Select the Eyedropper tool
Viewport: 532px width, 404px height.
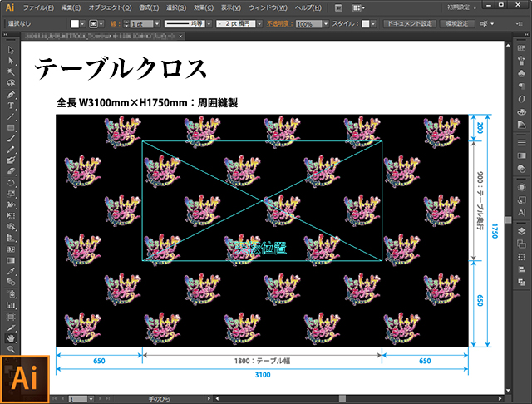(x=11, y=271)
